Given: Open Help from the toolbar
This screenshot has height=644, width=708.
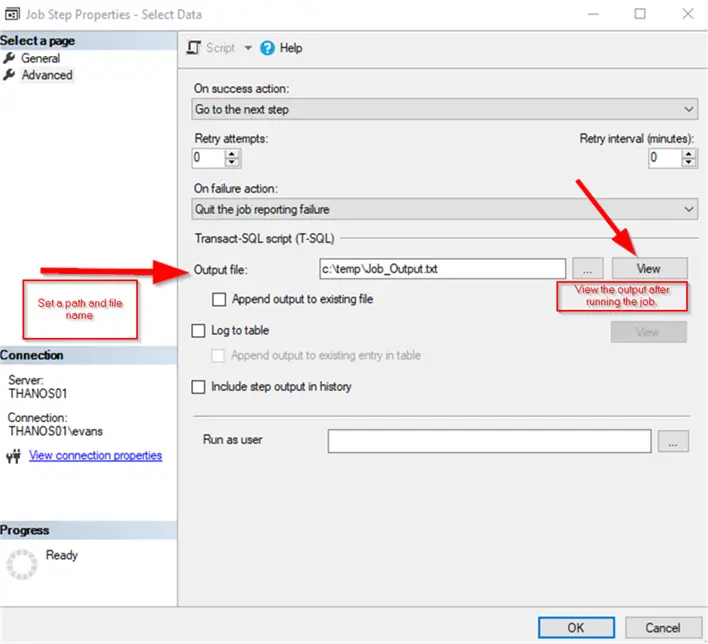Looking at the screenshot, I should coord(290,48).
